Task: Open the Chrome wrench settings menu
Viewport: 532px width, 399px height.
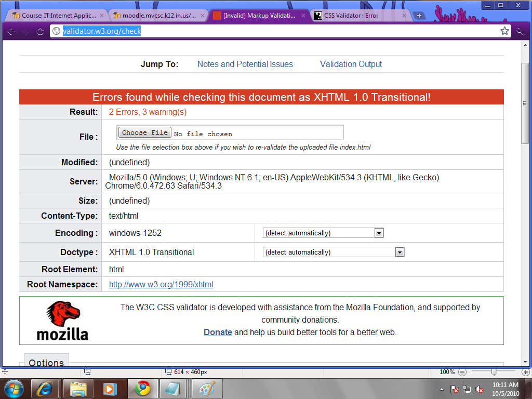Action: pyautogui.click(x=521, y=31)
